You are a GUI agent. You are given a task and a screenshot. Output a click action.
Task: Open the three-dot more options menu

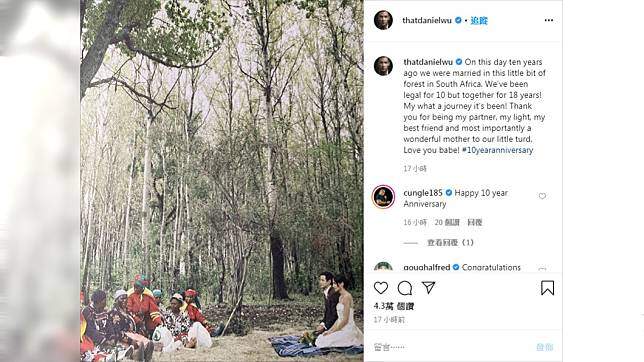549,20
